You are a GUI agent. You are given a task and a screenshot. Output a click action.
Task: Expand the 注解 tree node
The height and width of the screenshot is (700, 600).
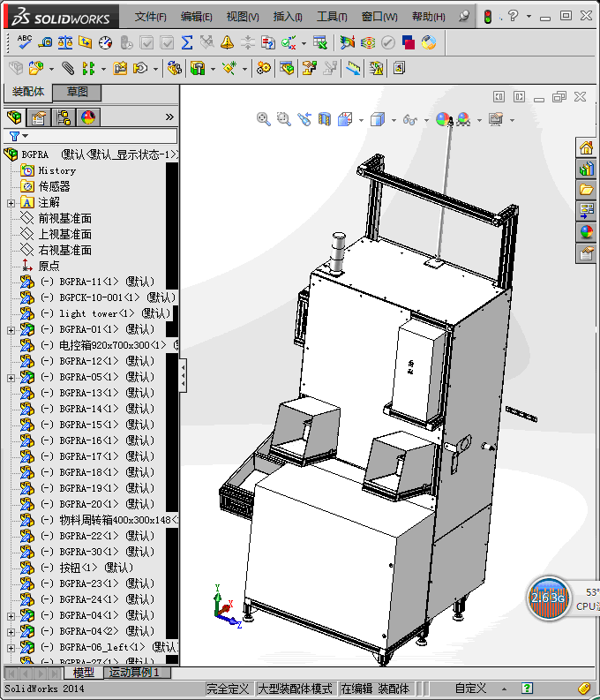[11, 203]
